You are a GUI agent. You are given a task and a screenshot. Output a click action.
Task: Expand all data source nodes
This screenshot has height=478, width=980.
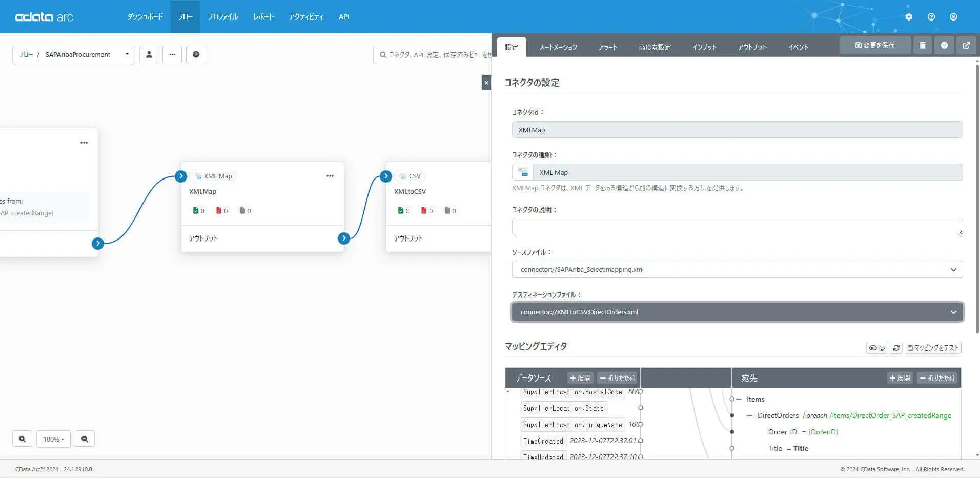pos(580,378)
